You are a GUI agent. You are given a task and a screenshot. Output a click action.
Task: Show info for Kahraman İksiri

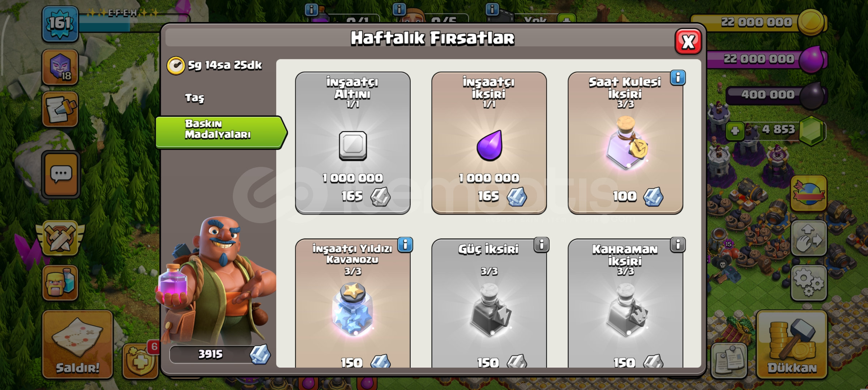pos(678,244)
